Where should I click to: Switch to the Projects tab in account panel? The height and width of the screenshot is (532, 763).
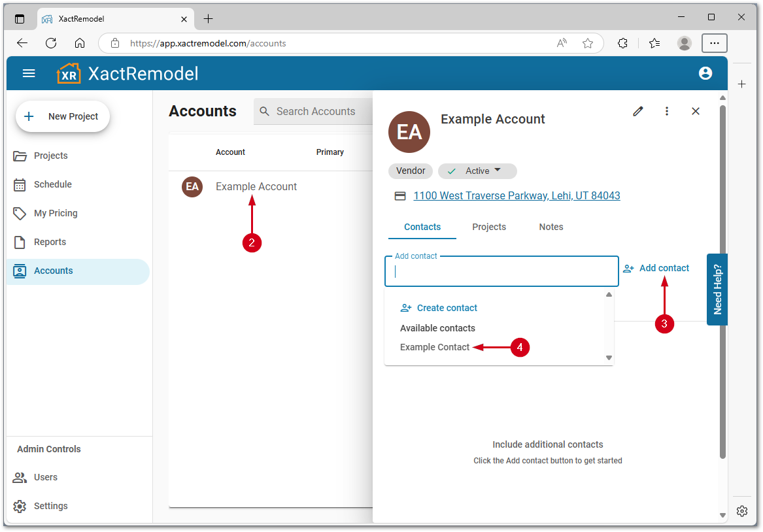[489, 227]
